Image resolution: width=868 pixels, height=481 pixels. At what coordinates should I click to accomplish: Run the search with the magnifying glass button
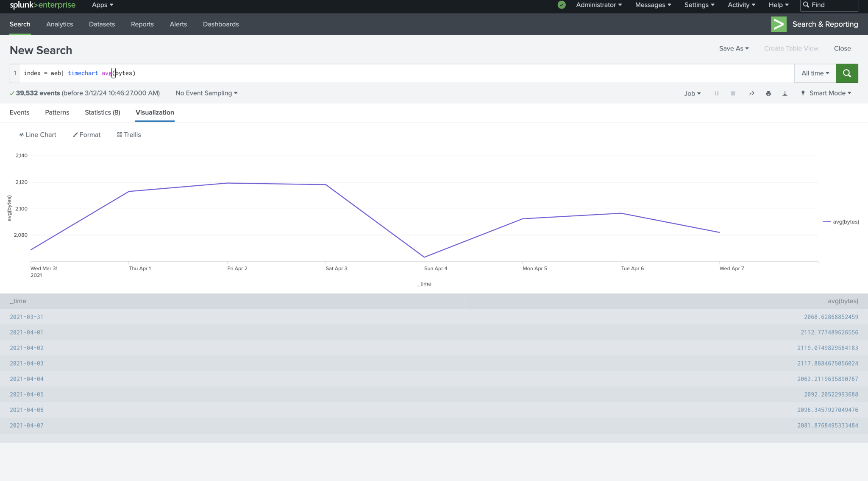click(846, 73)
